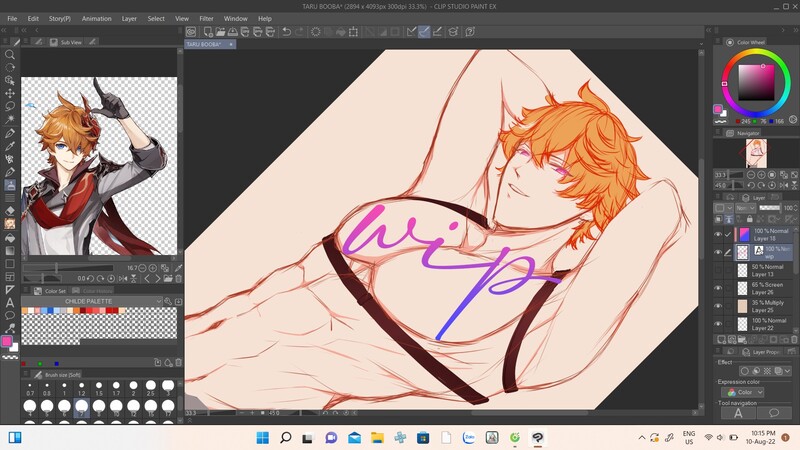Click the Clear layer command bar icon
The width and height of the screenshot is (800, 450).
tap(316, 32)
